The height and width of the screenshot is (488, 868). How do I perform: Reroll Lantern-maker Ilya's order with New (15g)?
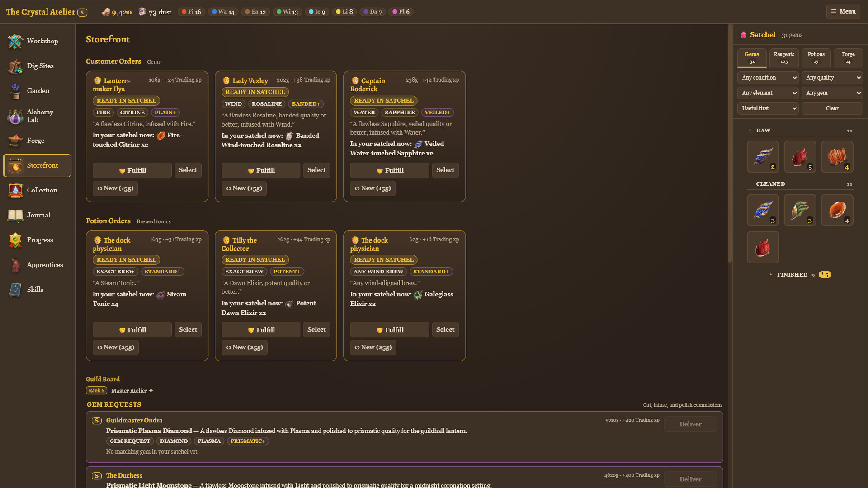115,188
